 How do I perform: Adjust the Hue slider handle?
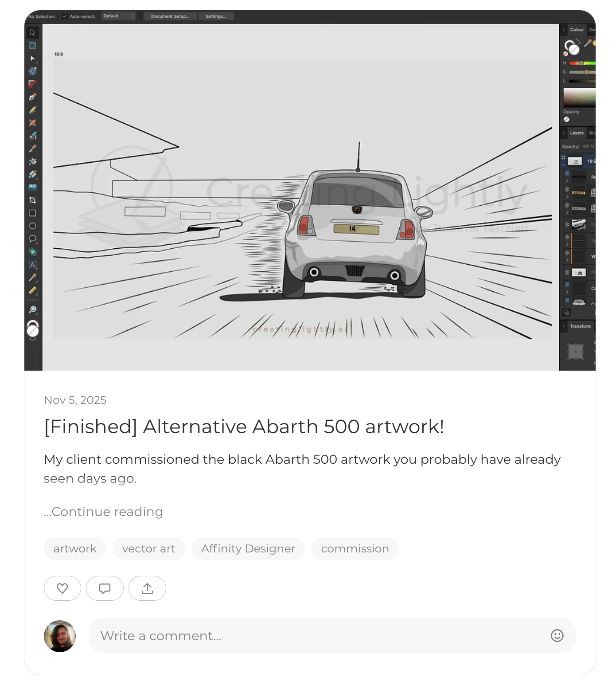pyautogui.click(x=581, y=63)
